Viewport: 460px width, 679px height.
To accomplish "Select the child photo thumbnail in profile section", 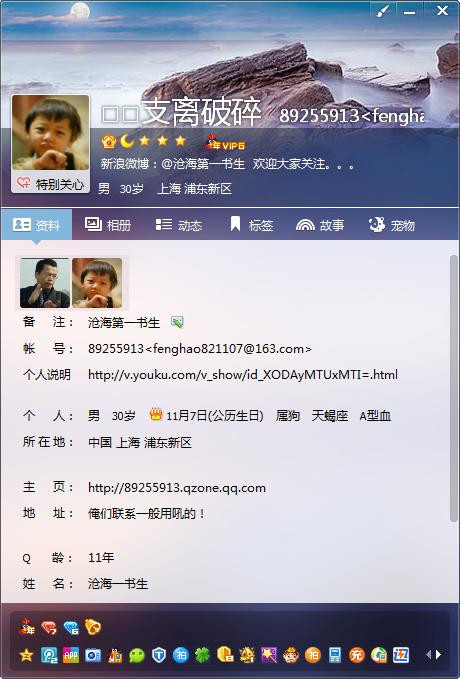I will tap(97, 283).
